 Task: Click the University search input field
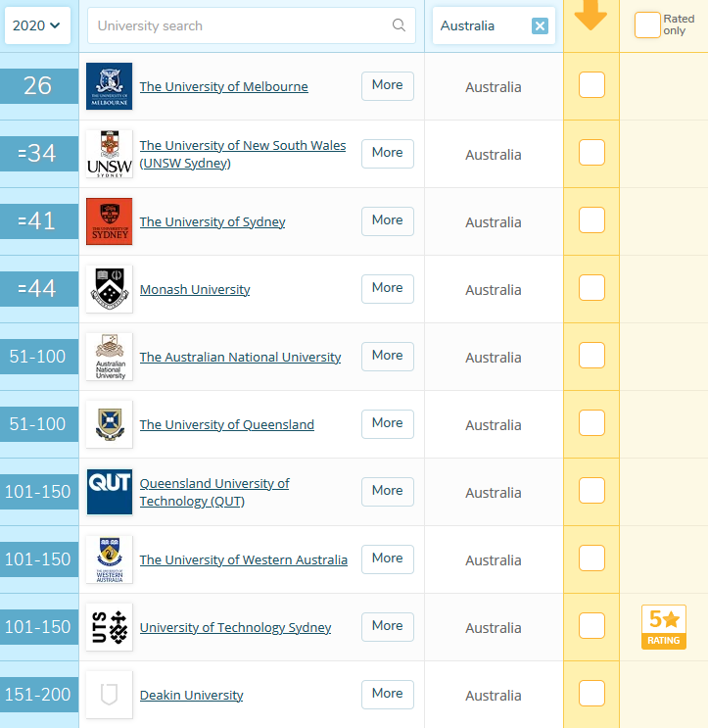[240, 25]
